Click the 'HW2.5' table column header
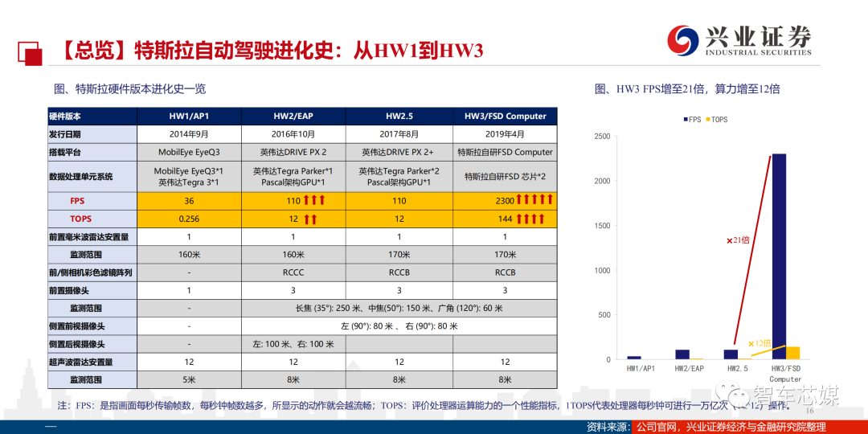This screenshot has height=434, width=868. 399,117
